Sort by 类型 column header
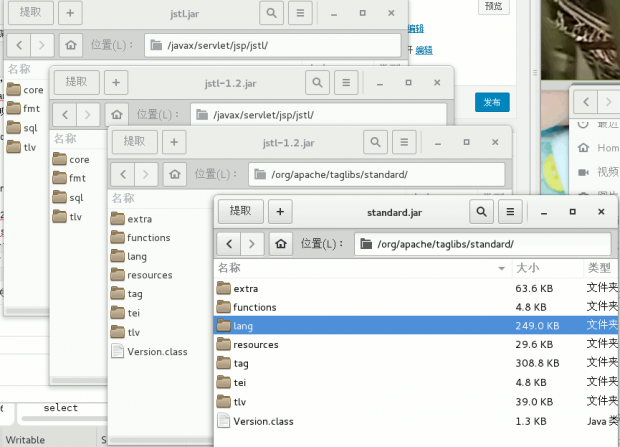The width and height of the screenshot is (620, 447). (x=598, y=268)
